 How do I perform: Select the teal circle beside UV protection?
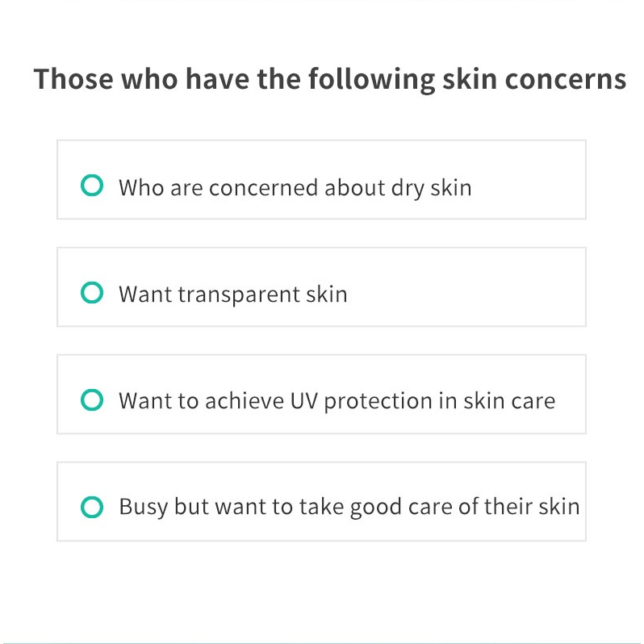91,399
